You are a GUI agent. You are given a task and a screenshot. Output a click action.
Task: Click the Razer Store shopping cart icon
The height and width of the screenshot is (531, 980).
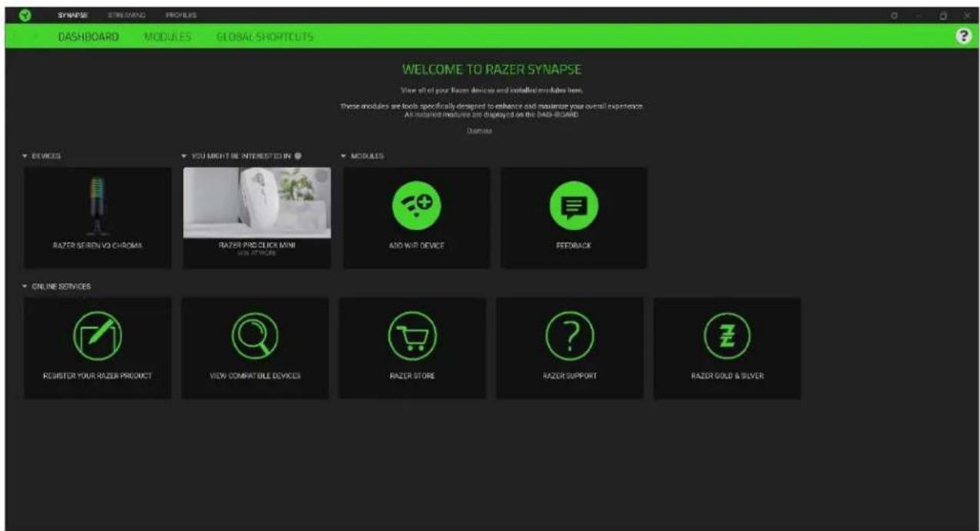412,337
